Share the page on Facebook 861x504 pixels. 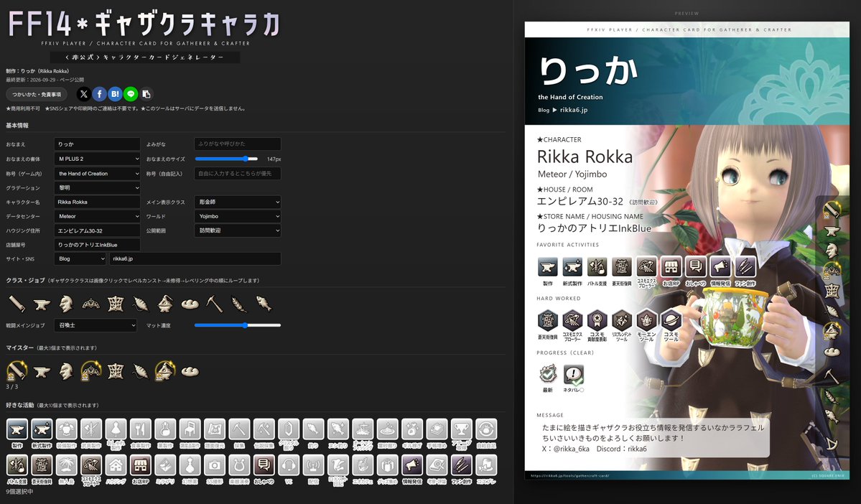99,94
